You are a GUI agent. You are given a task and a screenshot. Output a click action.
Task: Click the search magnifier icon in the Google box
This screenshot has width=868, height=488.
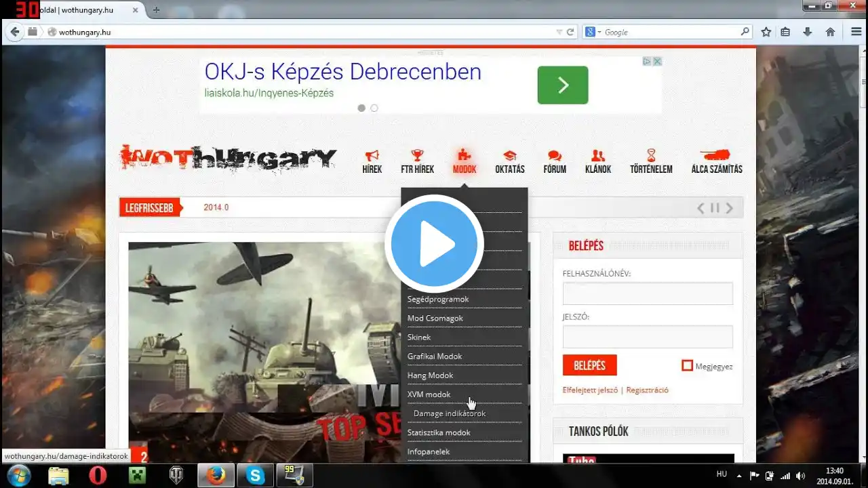[745, 32]
